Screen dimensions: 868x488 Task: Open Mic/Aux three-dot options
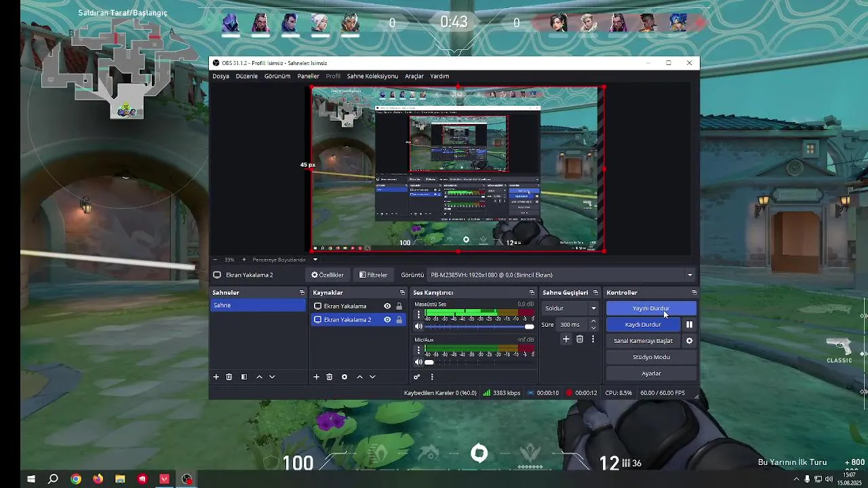[418, 350]
